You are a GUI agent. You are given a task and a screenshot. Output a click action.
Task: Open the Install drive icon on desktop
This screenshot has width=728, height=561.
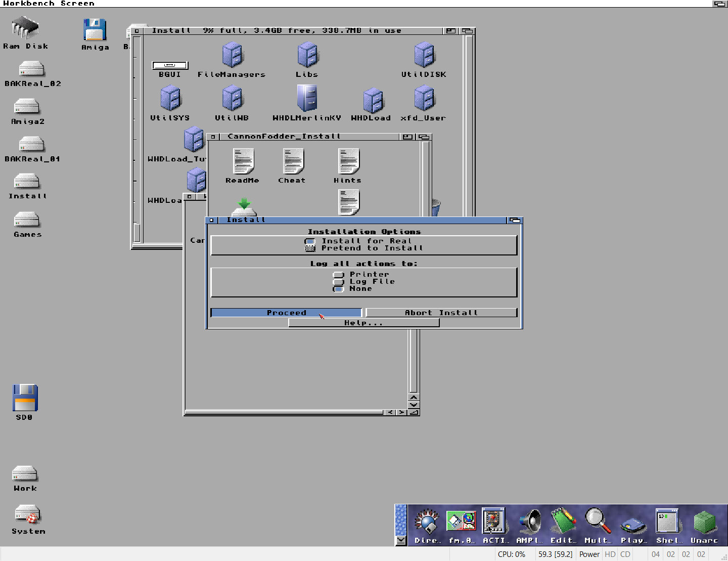pyautogui.click(x=27, y=182)
